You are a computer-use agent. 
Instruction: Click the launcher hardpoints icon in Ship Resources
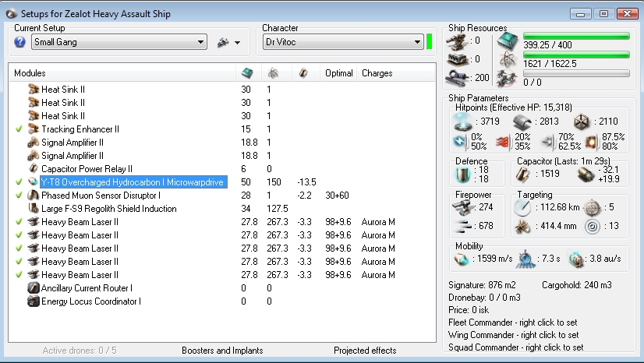click(x=457, y=59)
